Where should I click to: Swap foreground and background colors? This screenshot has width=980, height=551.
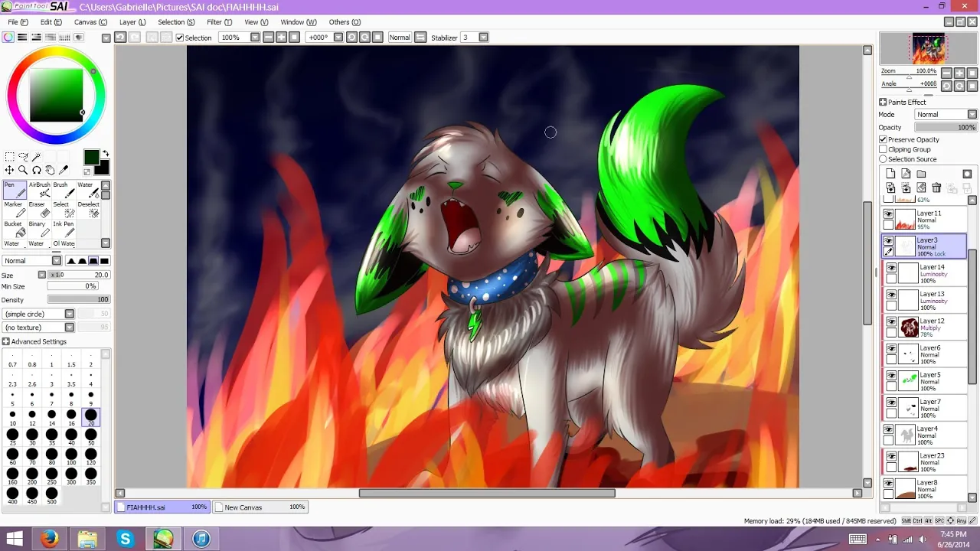105,154
